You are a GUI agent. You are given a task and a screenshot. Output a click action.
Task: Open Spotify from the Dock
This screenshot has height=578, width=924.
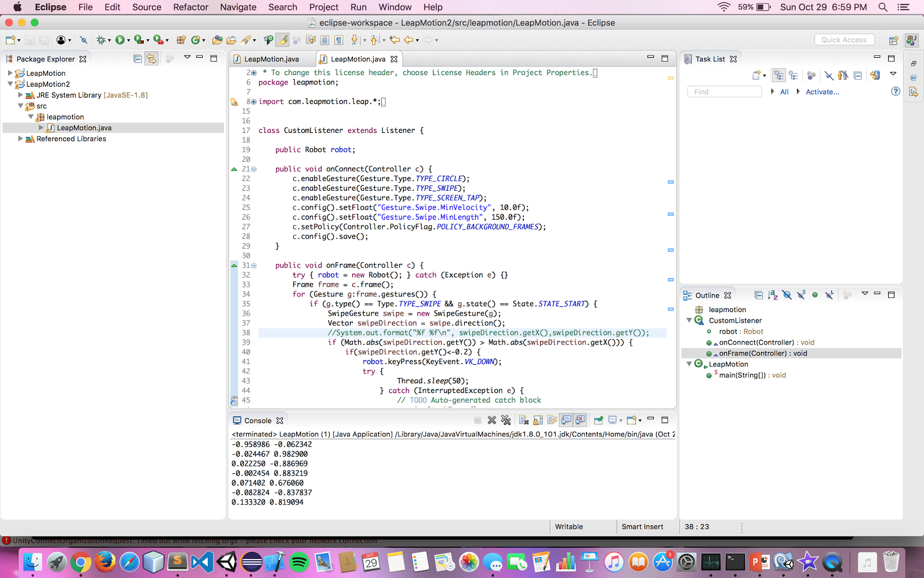299,562
